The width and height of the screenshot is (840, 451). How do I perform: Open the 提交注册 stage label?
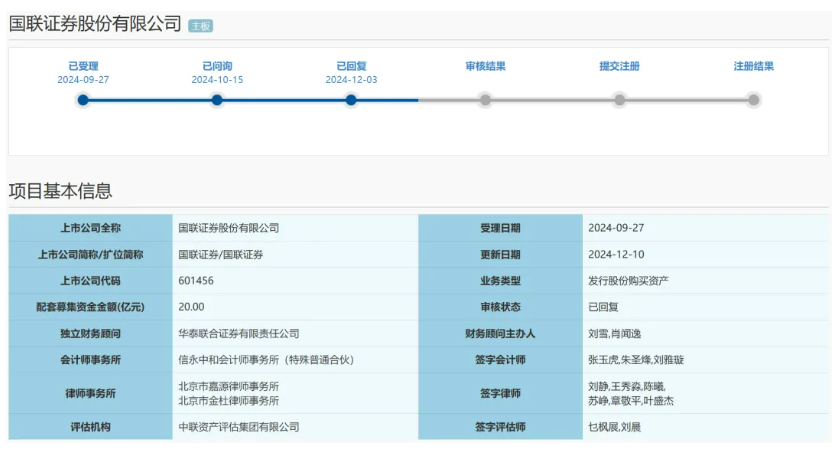619,66
